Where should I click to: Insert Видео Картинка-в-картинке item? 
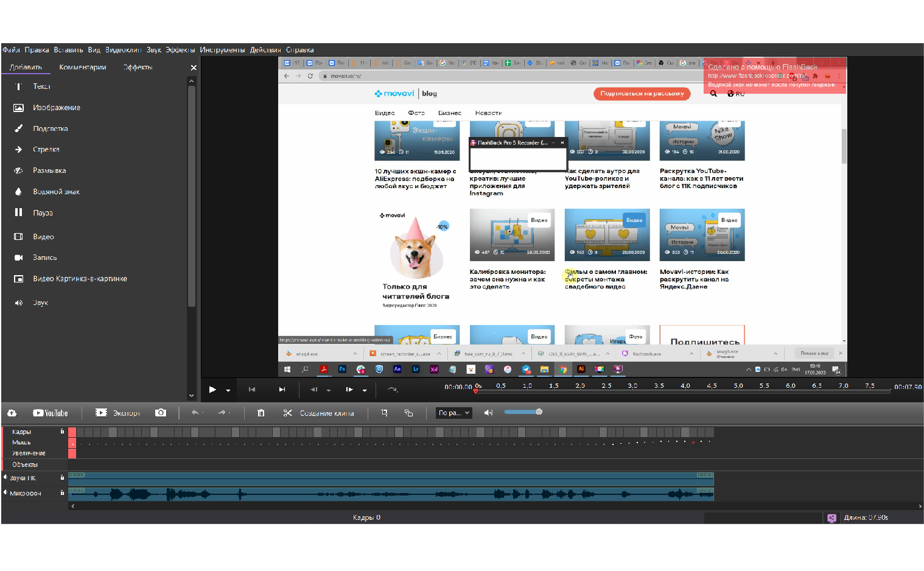coord(80,279)
